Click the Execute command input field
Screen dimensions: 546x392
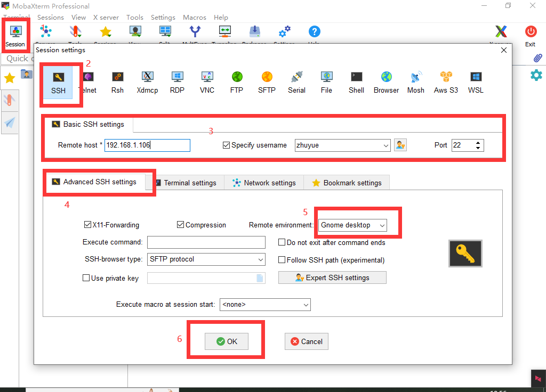pos(206,242)
